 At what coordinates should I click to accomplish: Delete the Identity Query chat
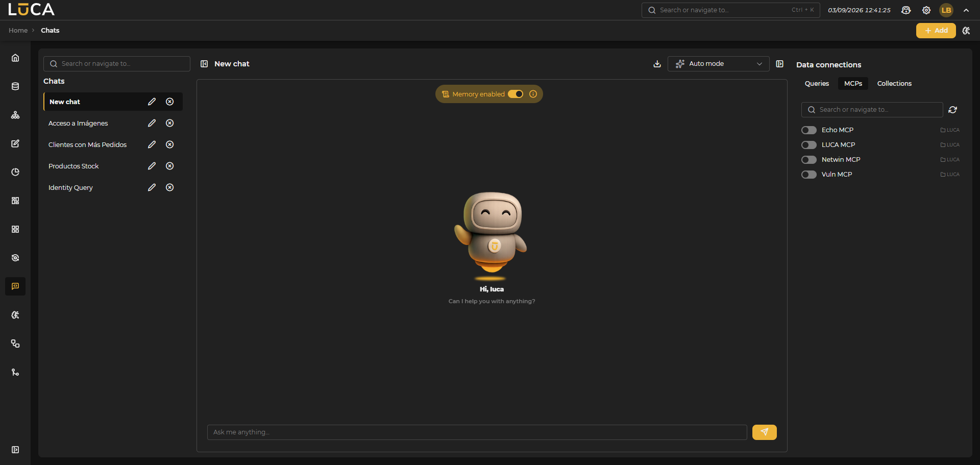pos(170,187)
